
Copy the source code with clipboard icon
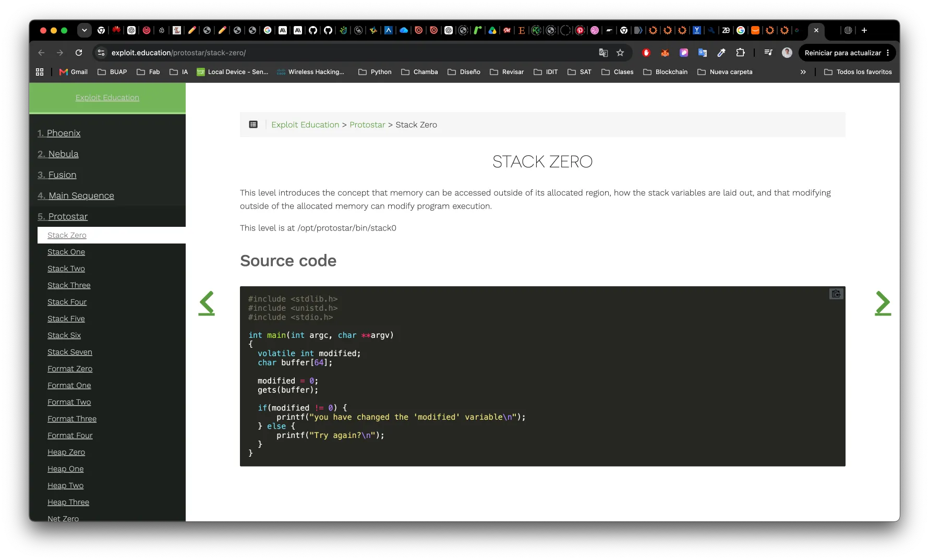836,294
